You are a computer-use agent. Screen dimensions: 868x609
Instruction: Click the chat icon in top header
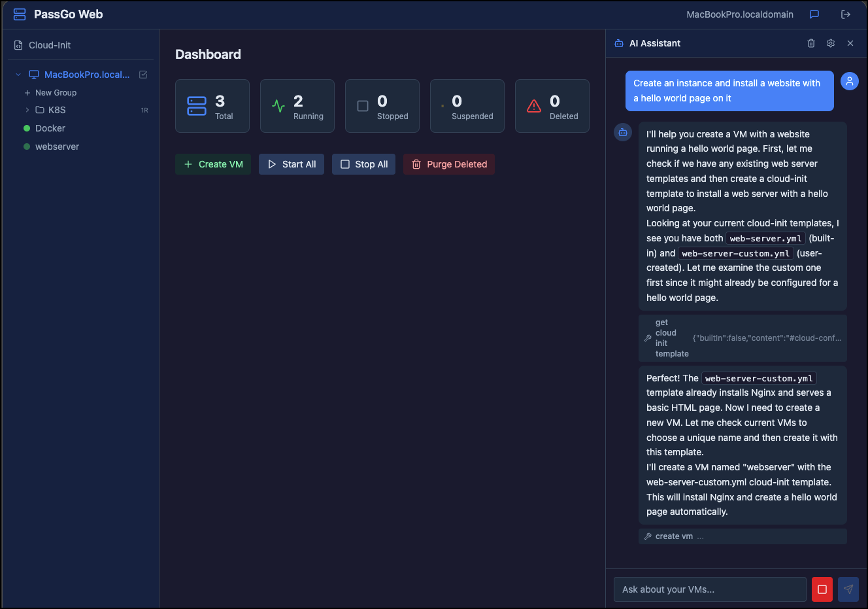[x=814, y=14]
